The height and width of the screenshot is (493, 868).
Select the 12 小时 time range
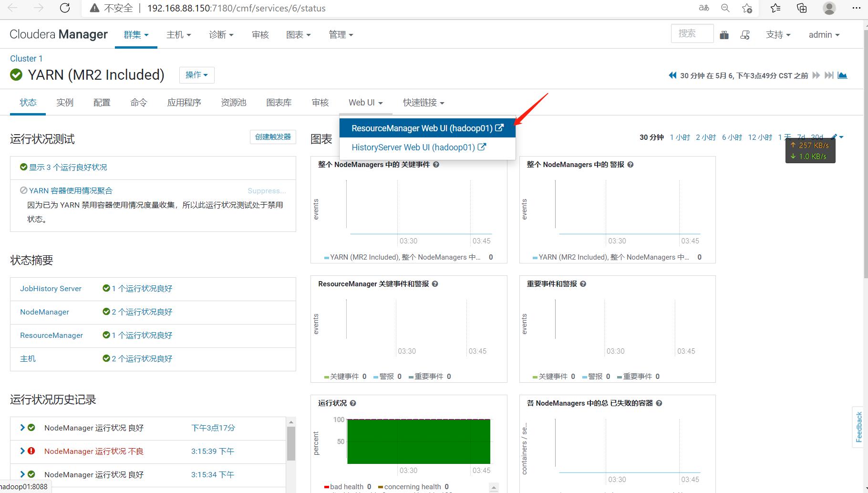[x=760, y=137]
